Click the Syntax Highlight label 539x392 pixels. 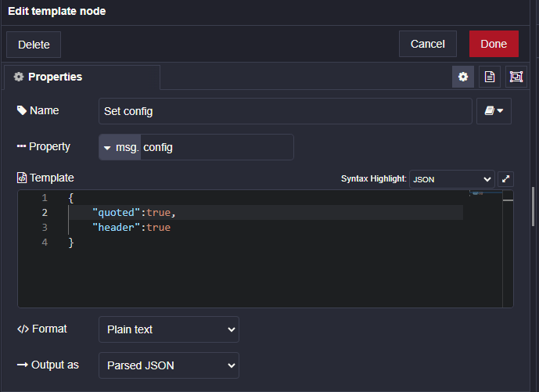click(374, 179)
